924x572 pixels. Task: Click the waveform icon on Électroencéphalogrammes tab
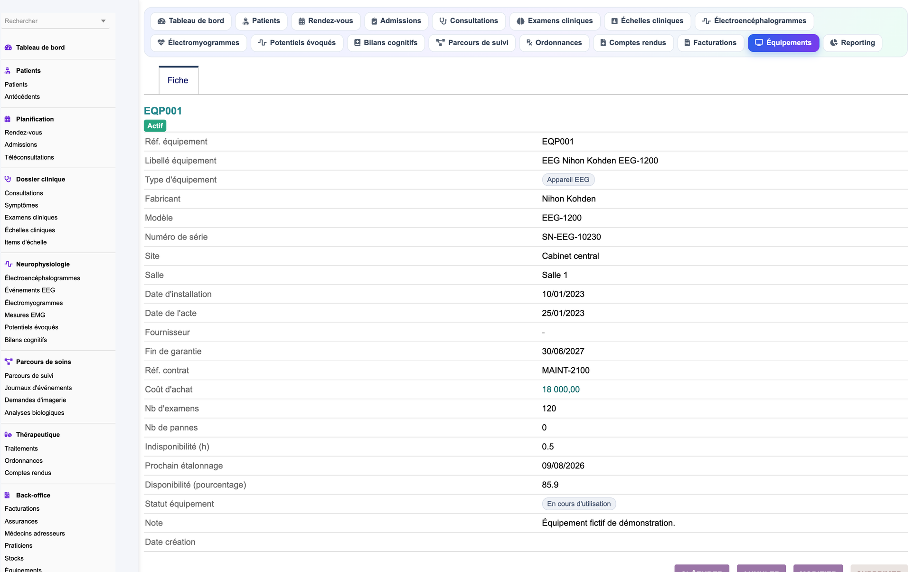(707, 21)
